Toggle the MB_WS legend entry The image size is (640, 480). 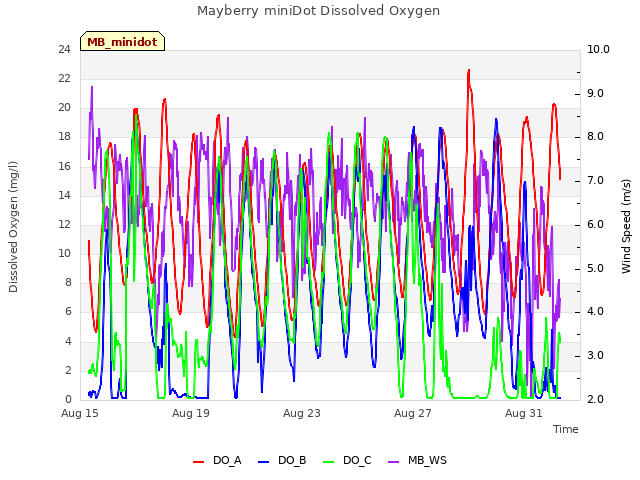point(417,460)
